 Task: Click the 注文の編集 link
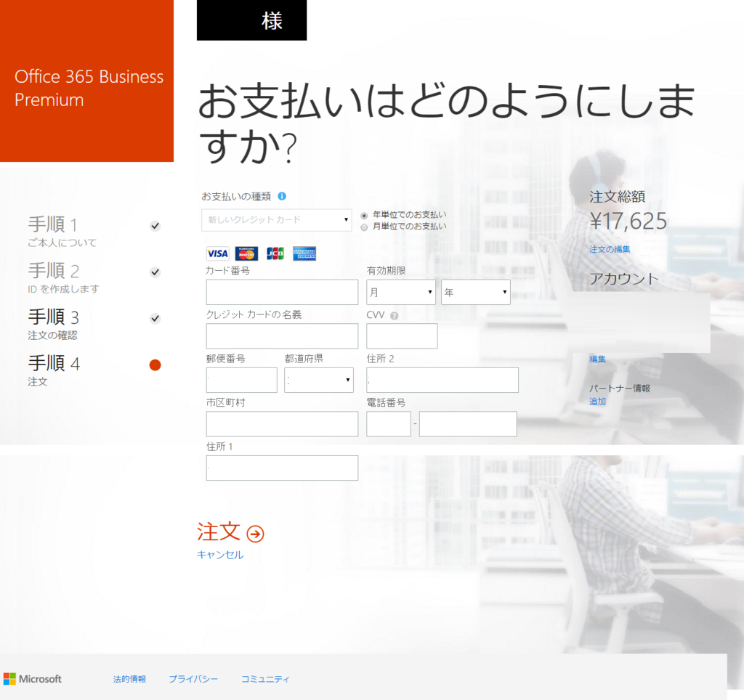610,250
